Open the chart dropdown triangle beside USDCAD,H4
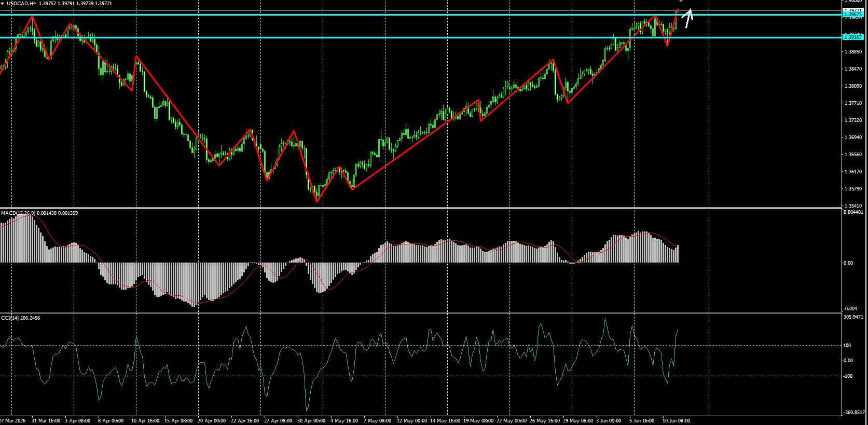 (x=3, y=4)
